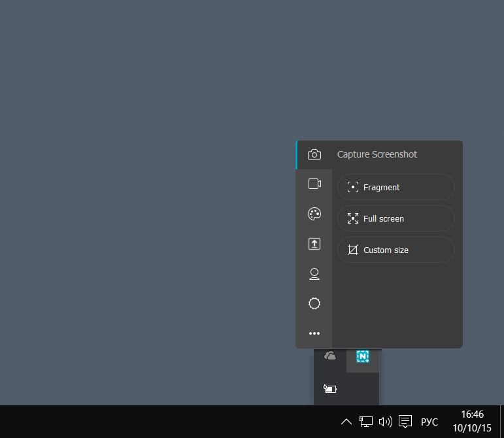
Task: Open the color palette tab
Action: (314, 214)
